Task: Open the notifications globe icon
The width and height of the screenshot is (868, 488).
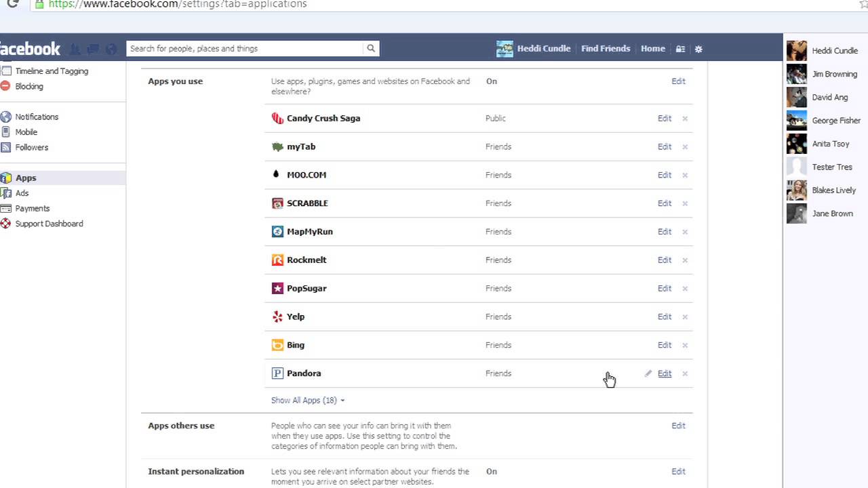Action: coord(111,49)
